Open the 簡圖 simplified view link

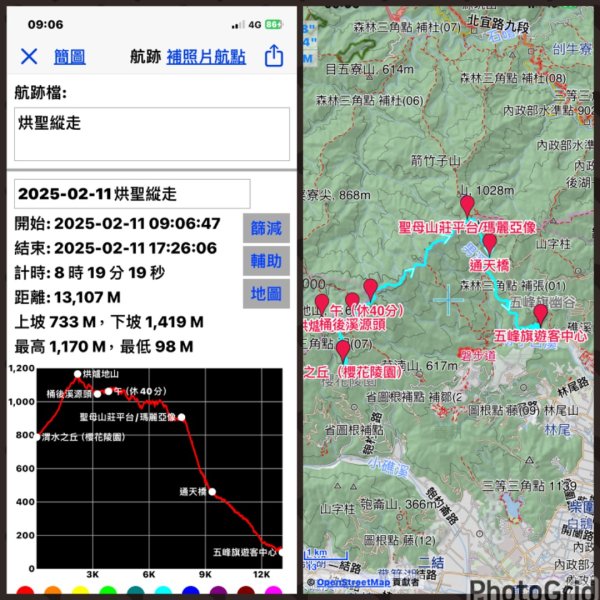click(x=69, y=57)
